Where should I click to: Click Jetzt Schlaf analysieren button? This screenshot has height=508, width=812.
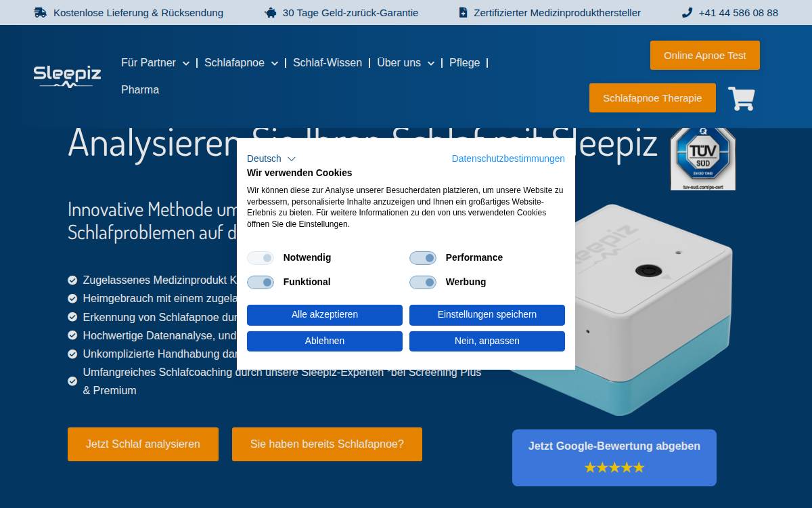[x=143, y=444]
